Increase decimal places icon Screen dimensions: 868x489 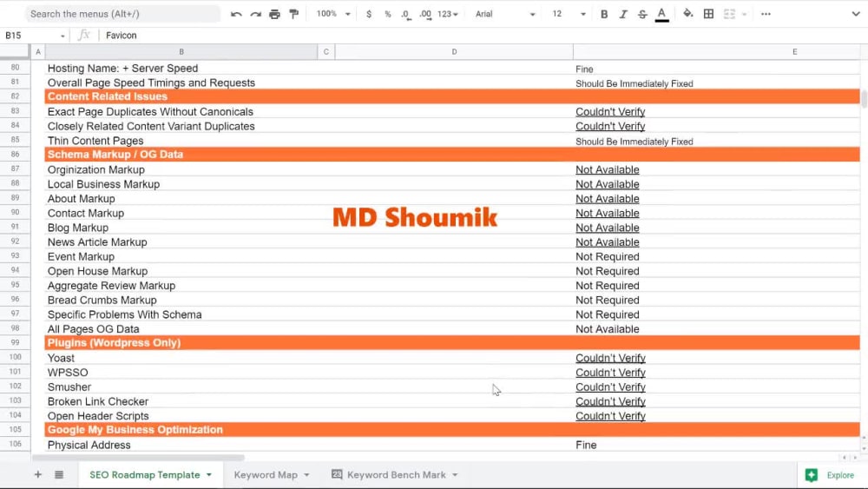[x=424, y=14]
